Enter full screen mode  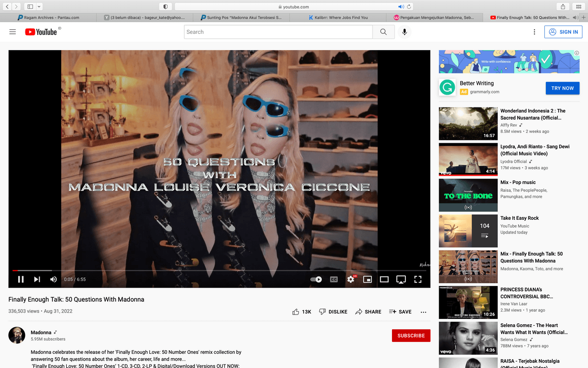point(418,279)
